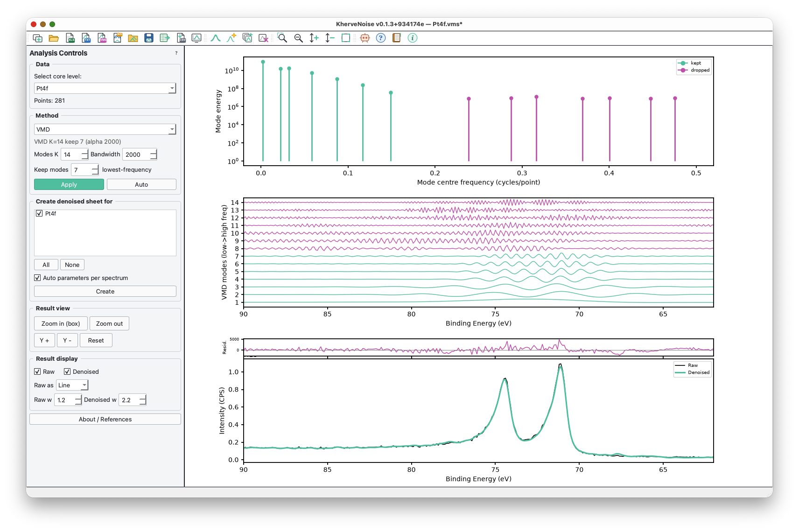The width and height of the screenshot is (799, 532).
Task: Open the Raw as Line dropdown
Action: point(72,385)
